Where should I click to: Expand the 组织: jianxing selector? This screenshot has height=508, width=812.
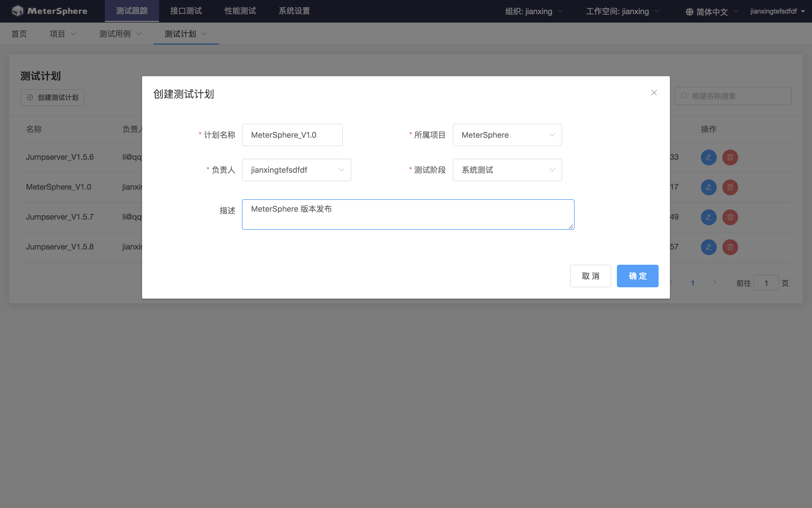coord(534,11)
